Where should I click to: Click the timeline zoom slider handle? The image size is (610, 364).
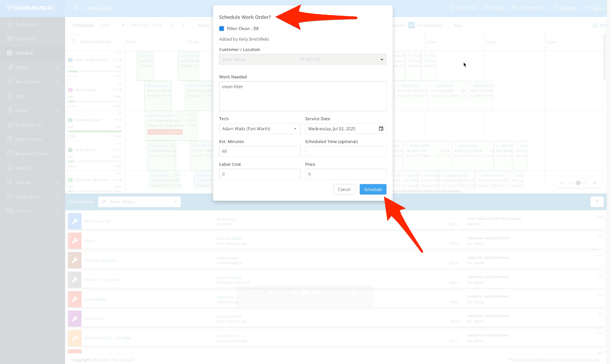coord(578,183)
